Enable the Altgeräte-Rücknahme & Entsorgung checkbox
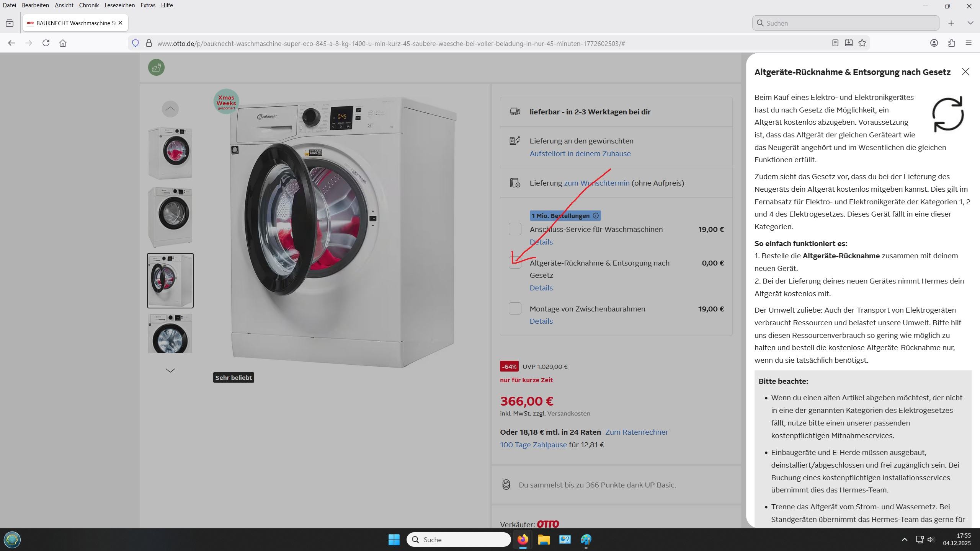 coord(515,263)
